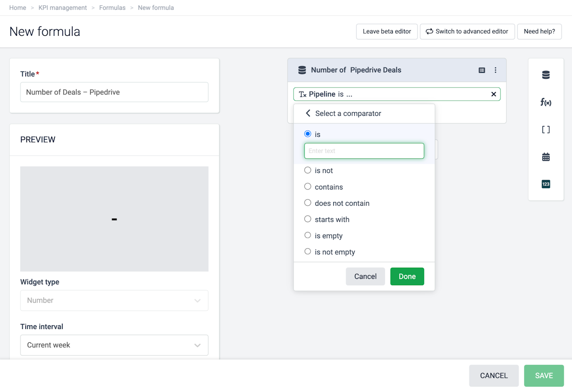The width and height of the screenshot is (572, 392).
Task: Open the Time interval dropdown
Action: click(114, 345)
